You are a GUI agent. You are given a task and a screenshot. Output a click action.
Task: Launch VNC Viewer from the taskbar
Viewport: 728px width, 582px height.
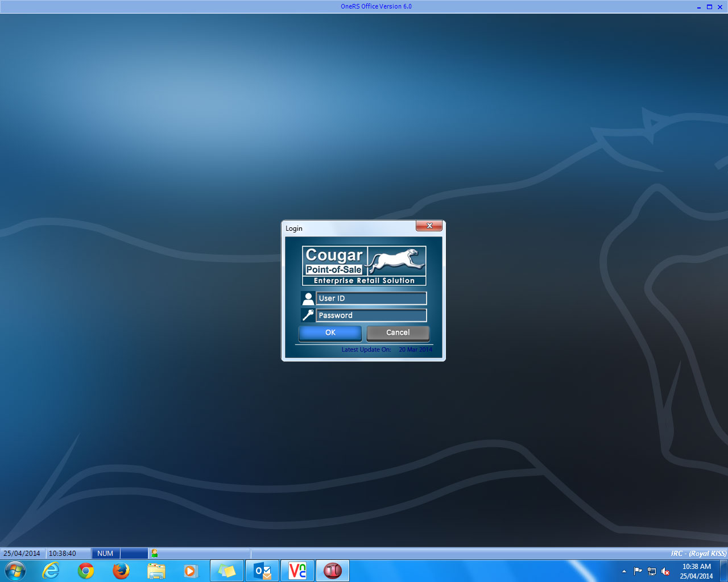click(x=297, y=571)
